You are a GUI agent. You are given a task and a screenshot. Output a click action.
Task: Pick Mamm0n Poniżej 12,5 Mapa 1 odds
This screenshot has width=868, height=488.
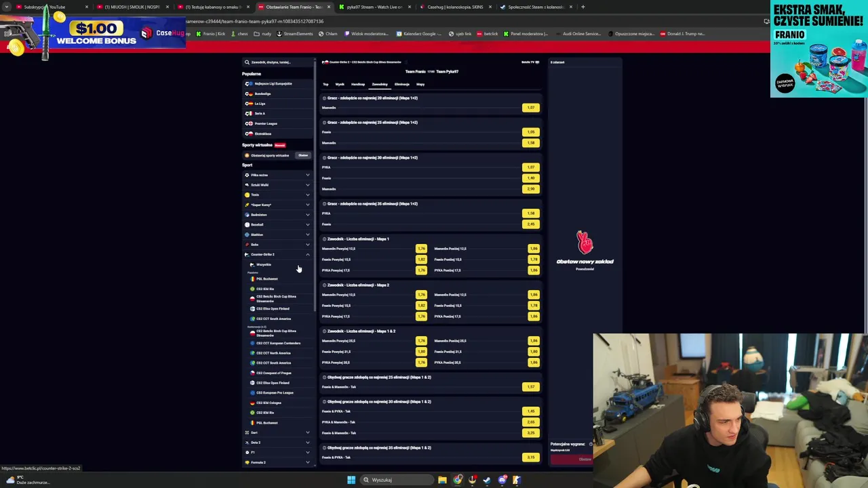pyautogui.click(x=534, y=249)
